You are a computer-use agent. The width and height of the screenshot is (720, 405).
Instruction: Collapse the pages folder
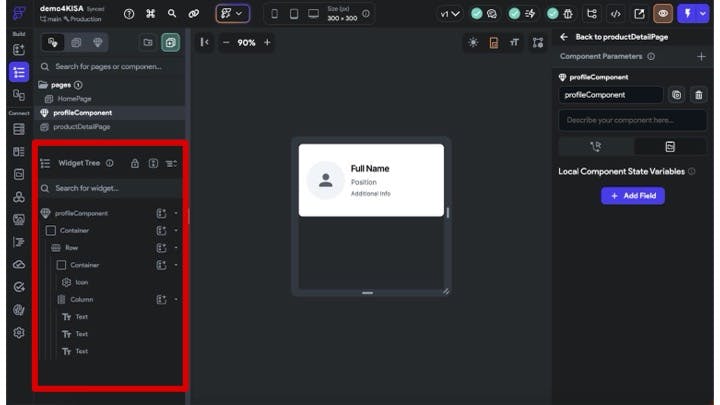point(43,85)
